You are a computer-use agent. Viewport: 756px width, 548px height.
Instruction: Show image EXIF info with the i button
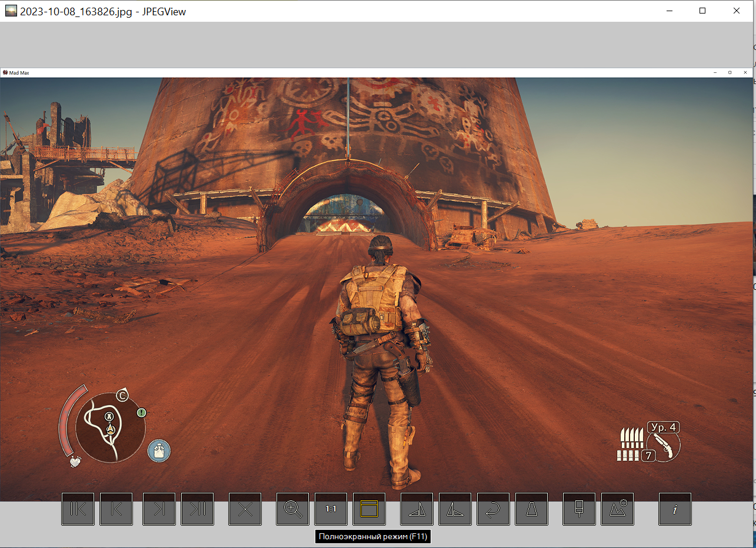(x=675, y=509)
